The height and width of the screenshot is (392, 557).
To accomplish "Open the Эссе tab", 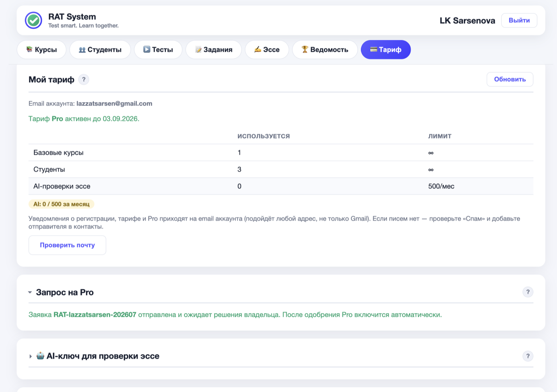I will coord(267,50).
